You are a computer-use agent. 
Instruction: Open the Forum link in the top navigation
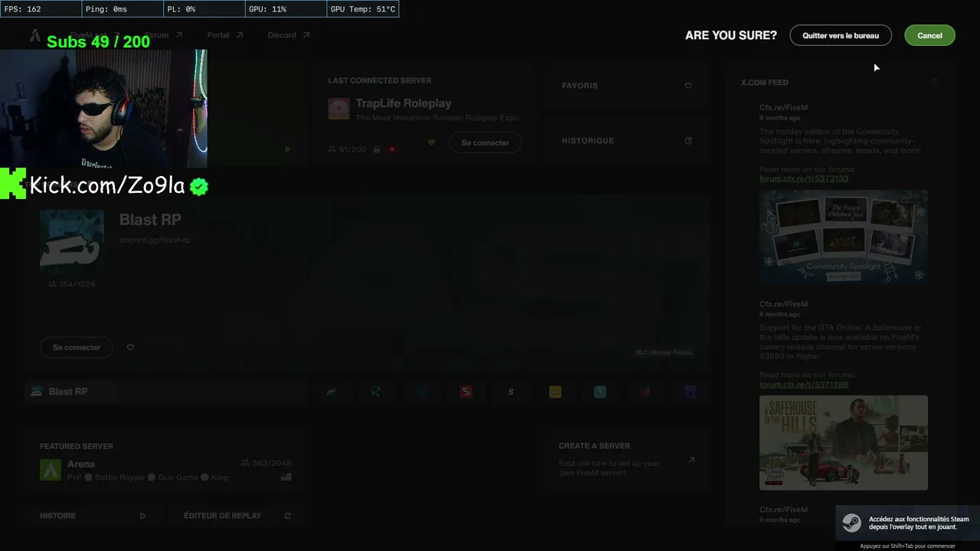click(x=164, y=35)
